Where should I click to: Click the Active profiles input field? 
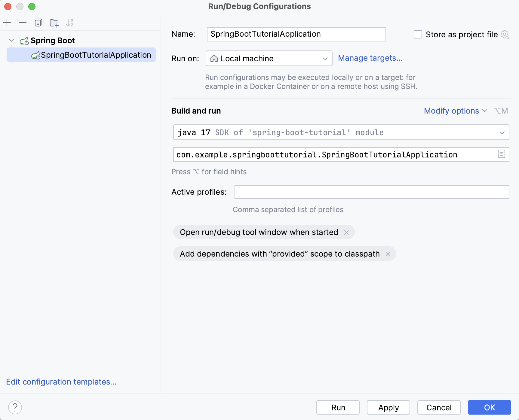371,192
